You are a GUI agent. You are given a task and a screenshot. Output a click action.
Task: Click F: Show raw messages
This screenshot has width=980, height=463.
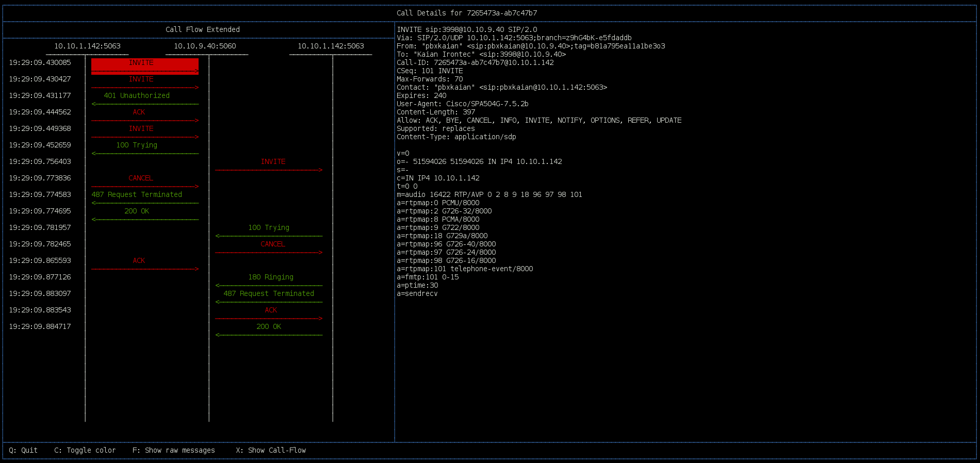click(x=174, y=450)
